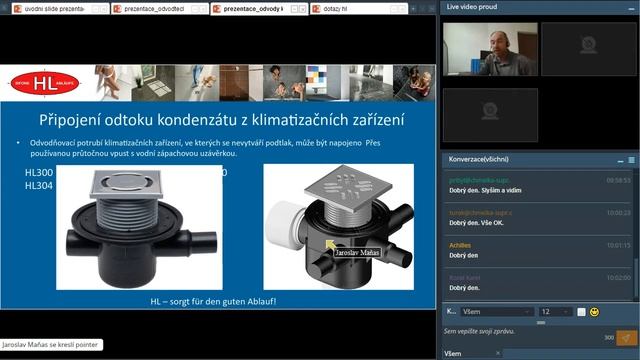Click the PowerPoint icon on 'dotazy hl' tab
The height and width of the screenshot is (360, 640).
316,9
